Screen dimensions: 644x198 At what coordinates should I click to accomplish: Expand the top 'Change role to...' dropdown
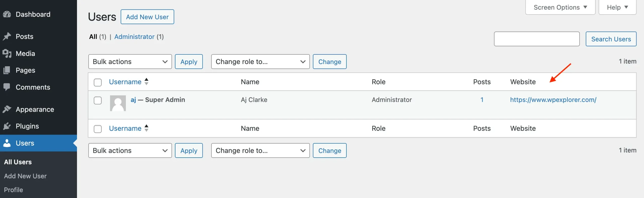[x=260, y=62]
